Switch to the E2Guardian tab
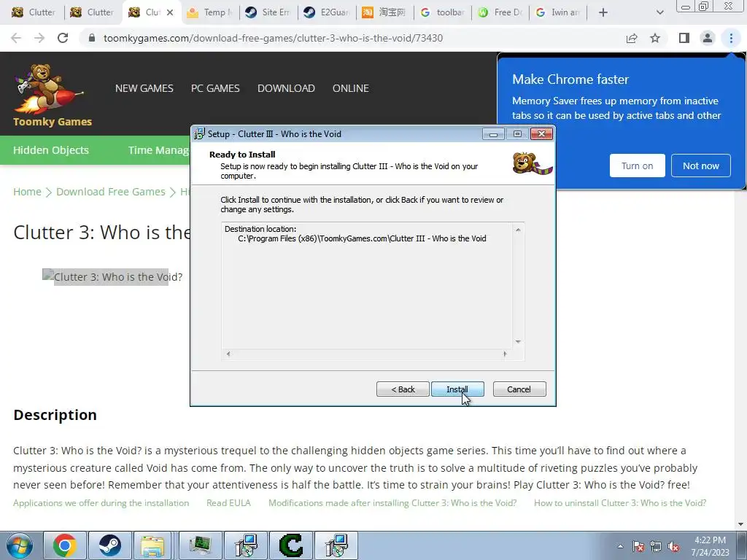 (326, 12)
